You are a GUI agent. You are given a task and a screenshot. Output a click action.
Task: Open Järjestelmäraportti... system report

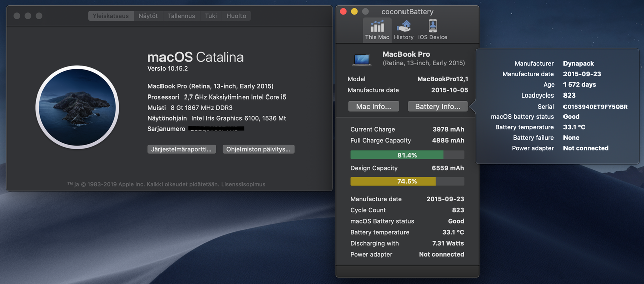[x=182, y=149]
